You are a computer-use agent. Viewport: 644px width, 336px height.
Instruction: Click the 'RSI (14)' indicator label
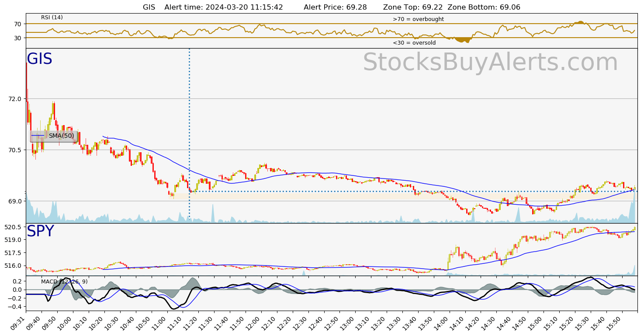pyautogui.click(x=52, y=17)
